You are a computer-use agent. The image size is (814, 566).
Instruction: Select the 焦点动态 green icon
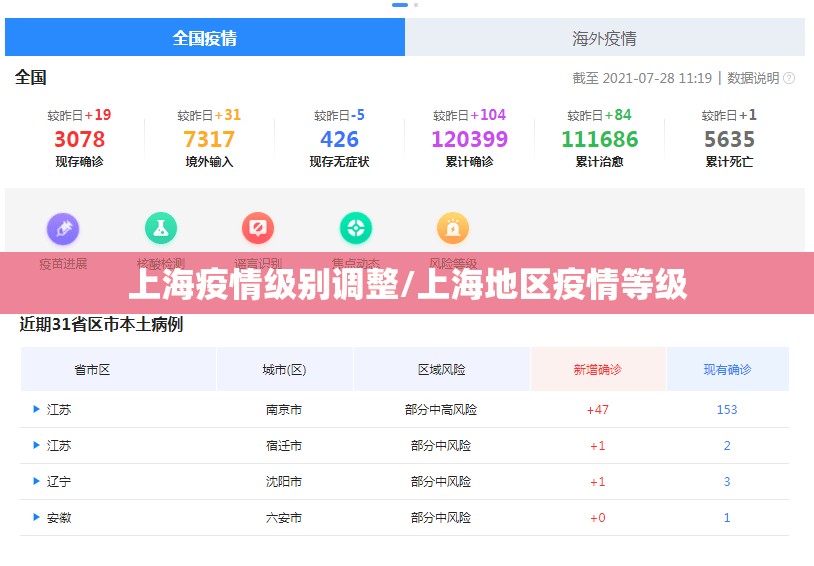[355, 229]
